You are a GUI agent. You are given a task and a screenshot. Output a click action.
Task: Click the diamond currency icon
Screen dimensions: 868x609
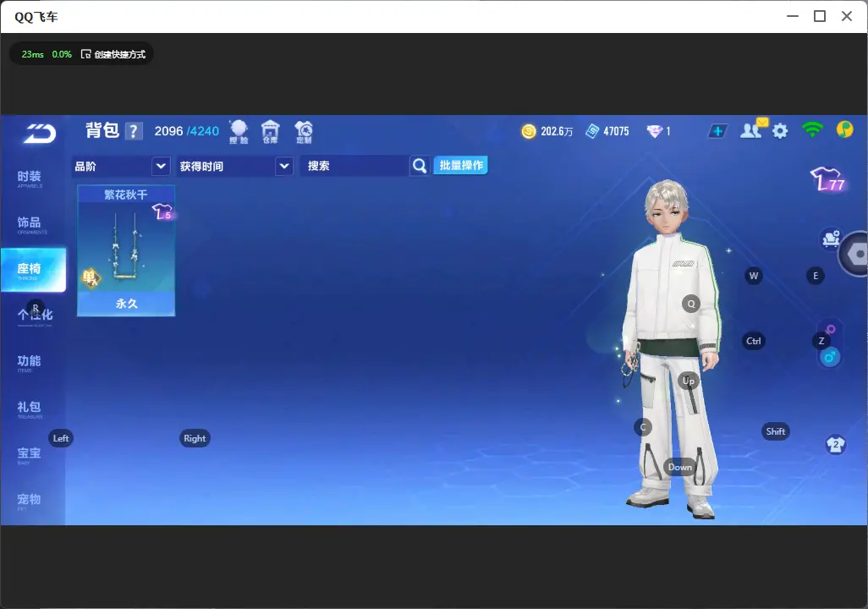tap(654, 131)
